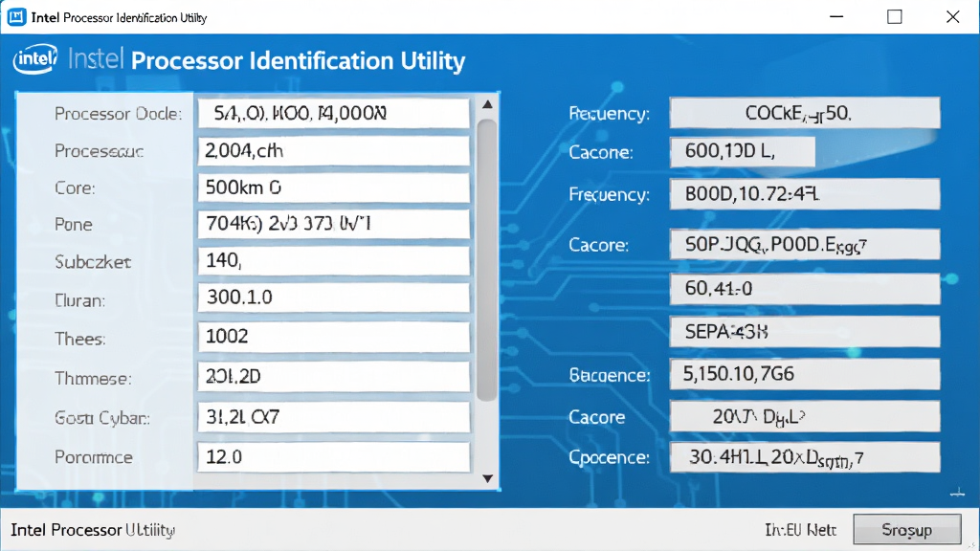
Task: Click the top field showing COCkE
Action: coord(804,113)
